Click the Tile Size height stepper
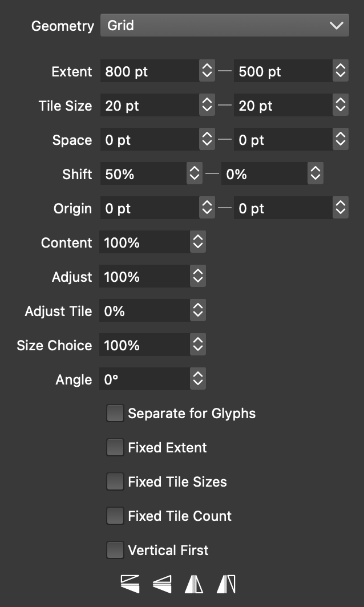364x607 pixels. [340, 106]
